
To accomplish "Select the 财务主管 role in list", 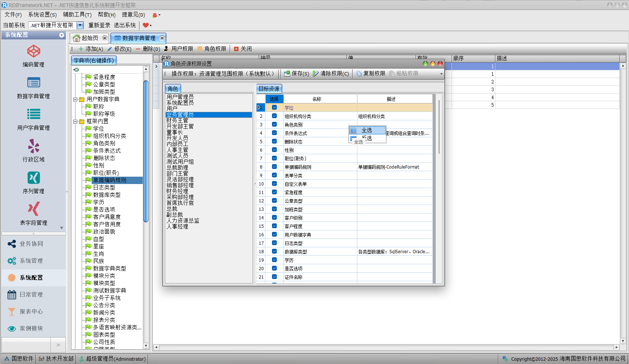I will (177, 120).
